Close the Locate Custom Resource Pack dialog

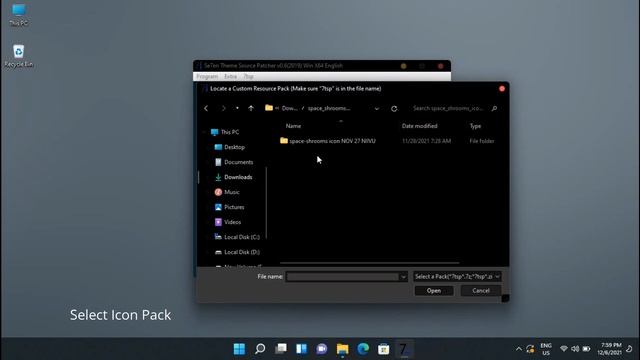click(502, 89)
